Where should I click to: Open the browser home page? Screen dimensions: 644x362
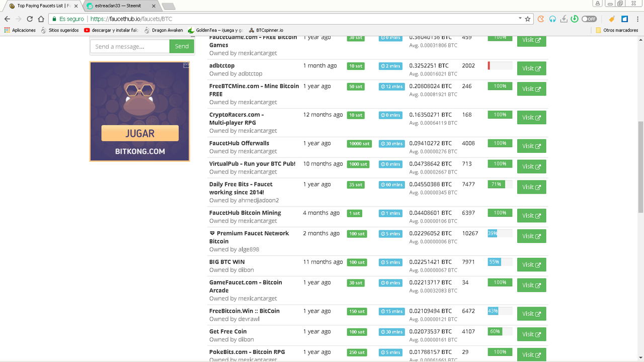[x=41, y=19]
